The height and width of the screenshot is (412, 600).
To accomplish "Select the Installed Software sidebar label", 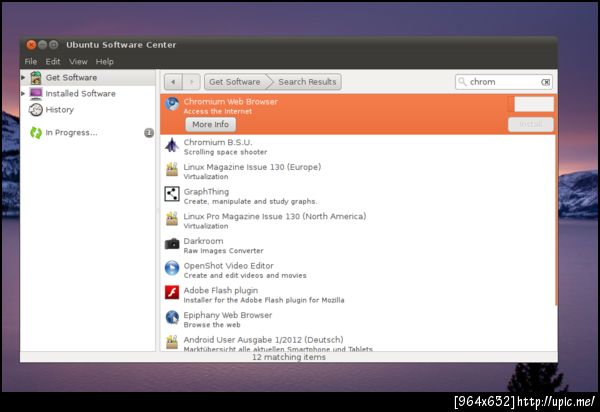I will click(80, 94).
